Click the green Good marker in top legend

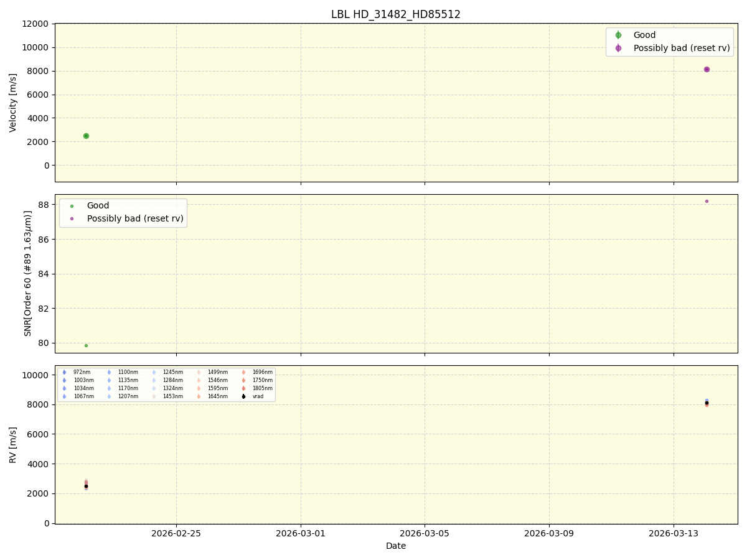618,35
